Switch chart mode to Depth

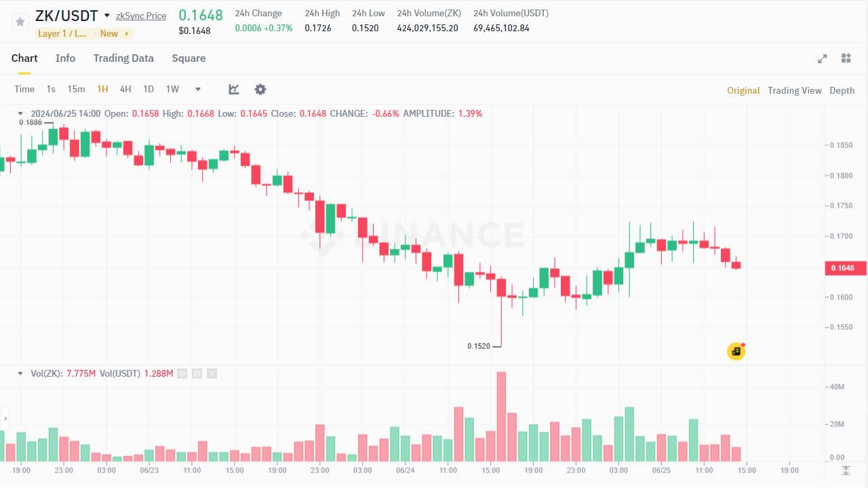tap(842, 90)
